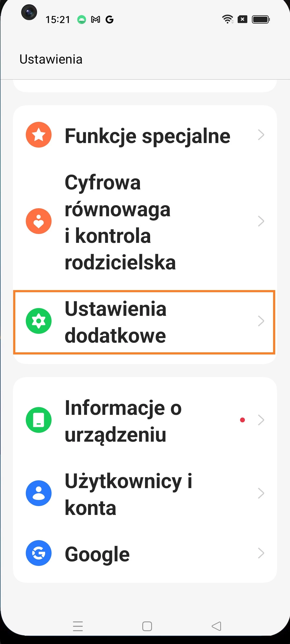
Task: Tap the green gear Ustawienia dodatkowe icon
Action: click(39, 321)
